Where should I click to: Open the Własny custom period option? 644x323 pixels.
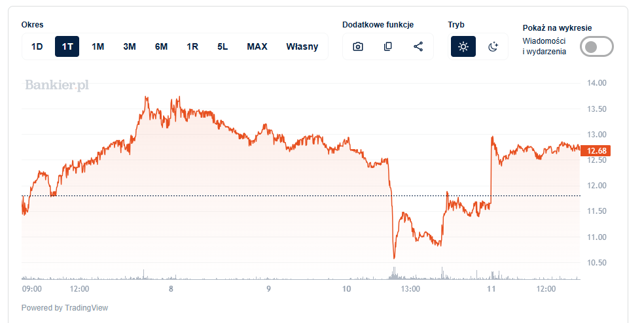tap(302, 46)
